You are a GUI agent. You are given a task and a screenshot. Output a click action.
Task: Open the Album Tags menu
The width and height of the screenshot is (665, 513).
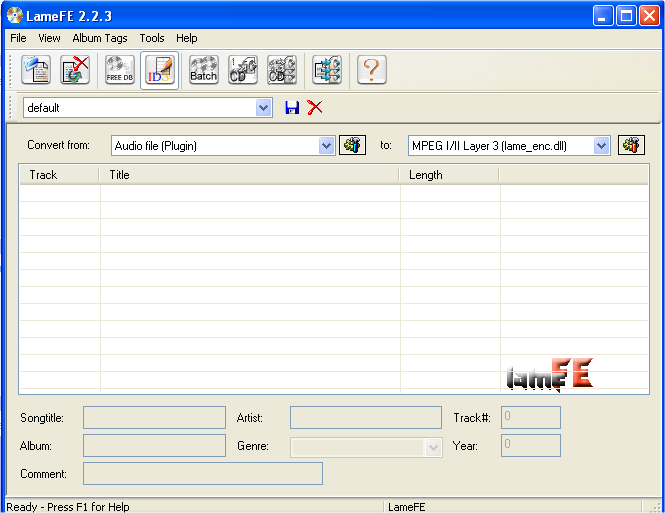[x=100, y=38]
